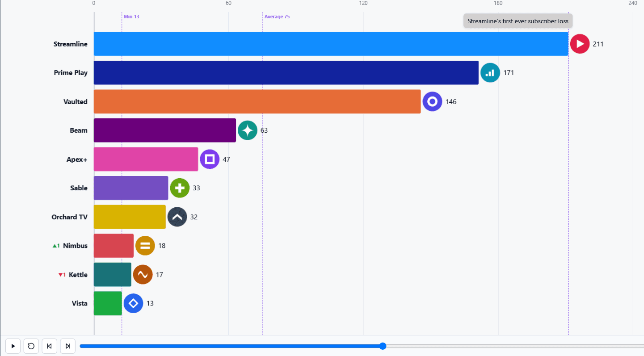Click the red Nimbus bar
The height and width of the screenshot is (356, 644).
pos(114,246)
